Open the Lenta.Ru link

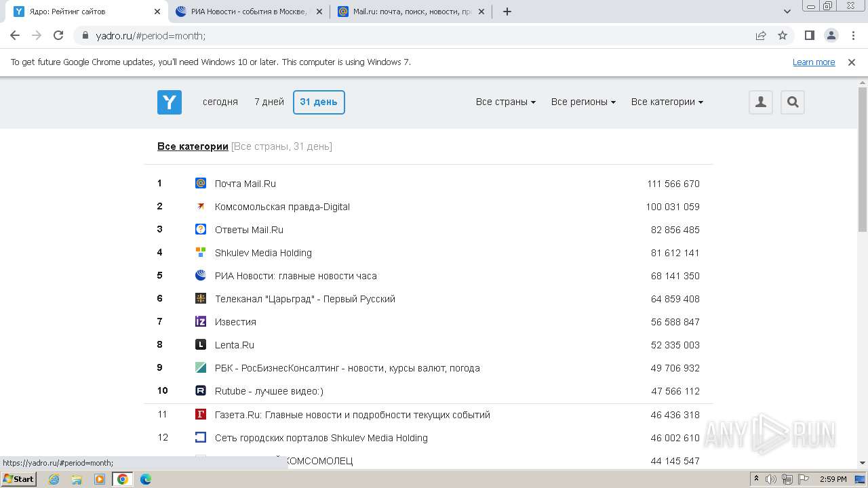(235, 345)
